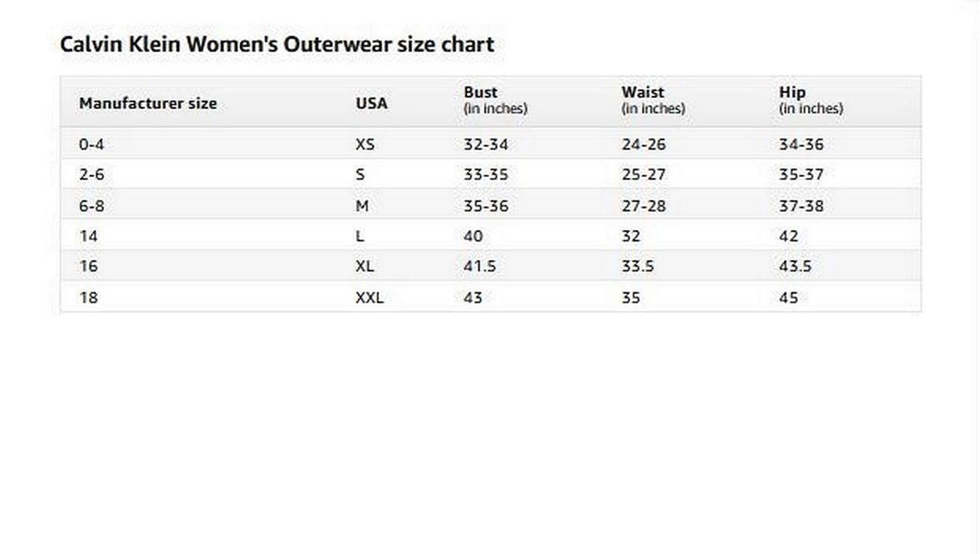The image size is (980, 554).
Task: Select manufacturer size 2-6 cell
Action: click(x=91, y=175)
